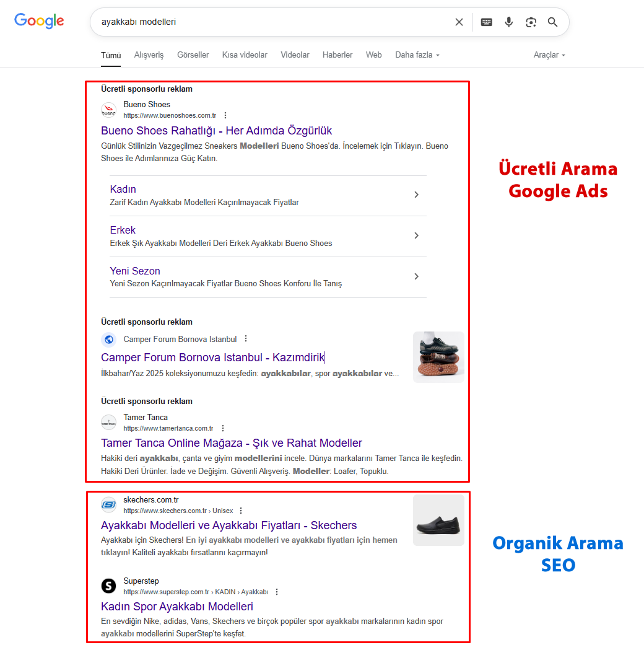The height and width of the screenshot is (650, 644).
Task: Click chevron arrow on Yeni Sezon row
Action: (417, 276)
